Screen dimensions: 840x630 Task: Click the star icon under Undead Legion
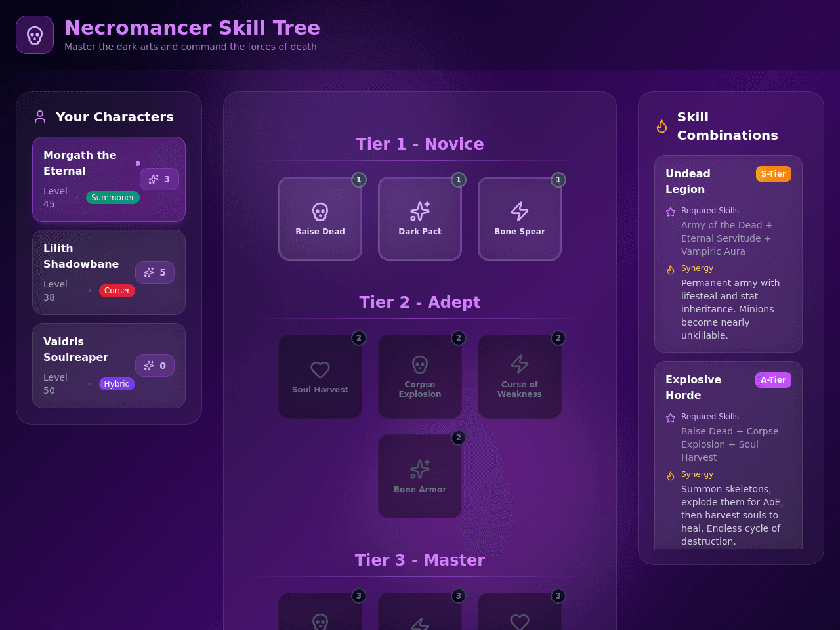coord(671,212)
